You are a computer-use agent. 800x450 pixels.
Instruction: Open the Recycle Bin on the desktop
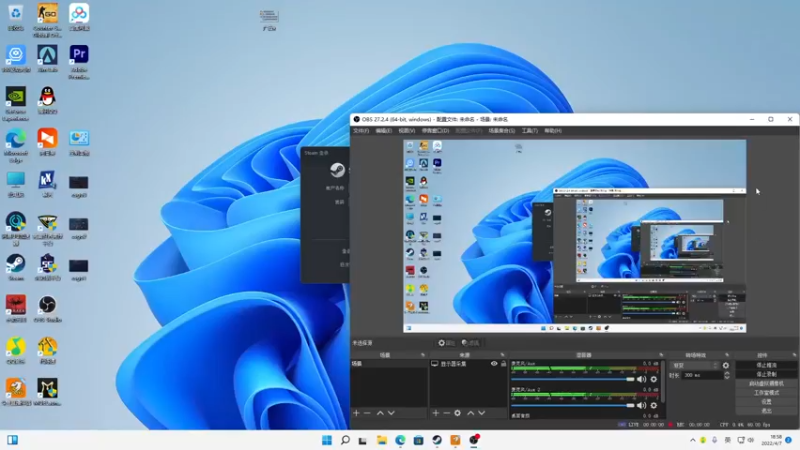coord(16,17)
